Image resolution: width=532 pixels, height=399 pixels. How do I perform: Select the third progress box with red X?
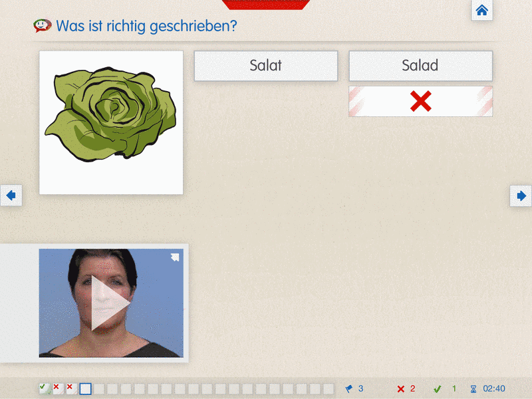(x=71, y=388)
